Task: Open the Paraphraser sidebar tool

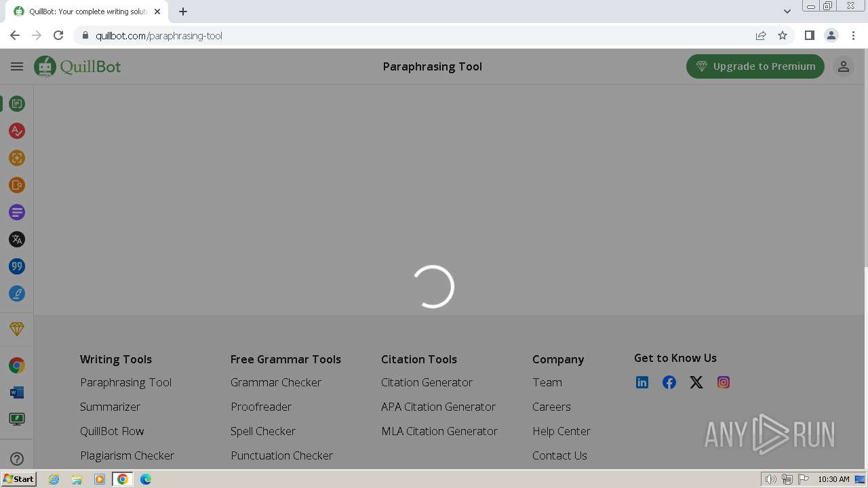Action: coord(17,104)
